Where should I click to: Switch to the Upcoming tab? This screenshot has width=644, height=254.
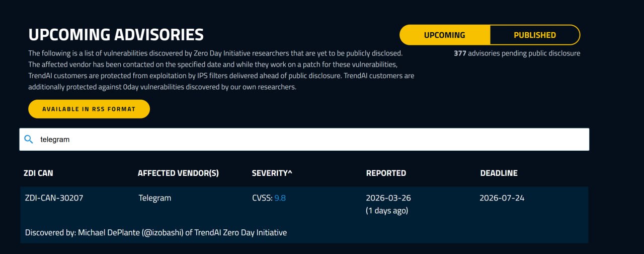coord(444,35)
